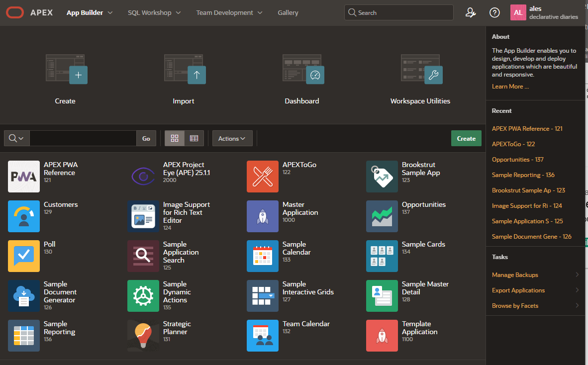588x365 pixels.
Task: Open recent Brookstrut Sample Ap - 123
Action: tap(528, 190)
